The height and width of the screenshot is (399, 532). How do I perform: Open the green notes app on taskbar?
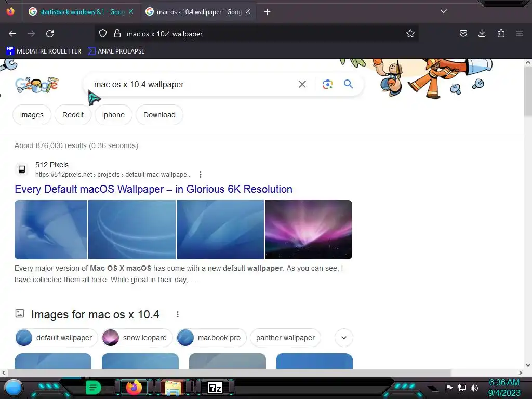(x=93, y=388)
